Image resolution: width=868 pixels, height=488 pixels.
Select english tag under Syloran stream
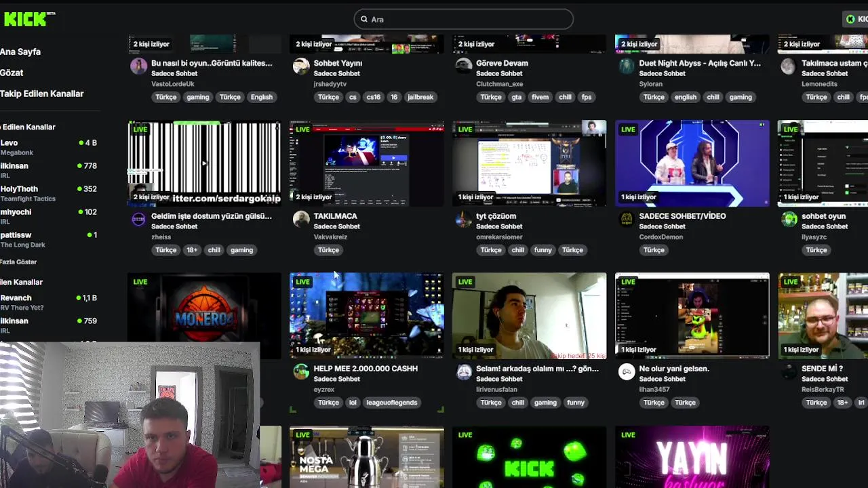point(686,97)
